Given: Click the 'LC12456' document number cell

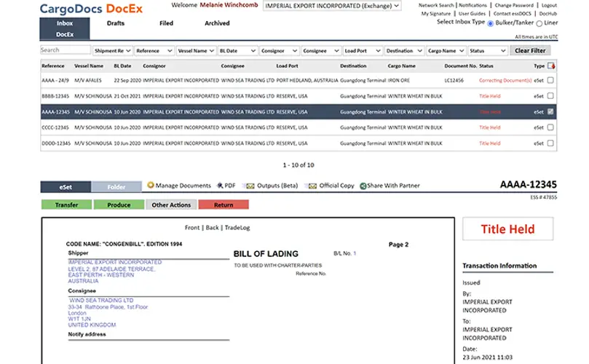Looking at the screenshot, I should point(454,80).
